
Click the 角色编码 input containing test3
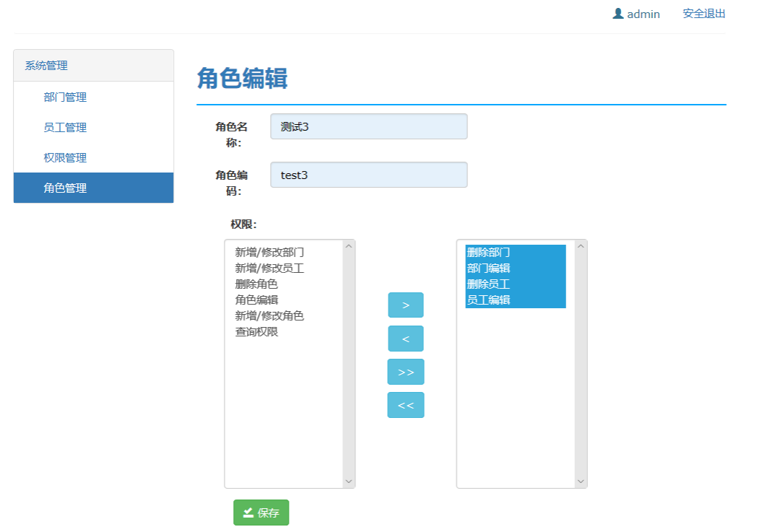(x=368, y=174)
